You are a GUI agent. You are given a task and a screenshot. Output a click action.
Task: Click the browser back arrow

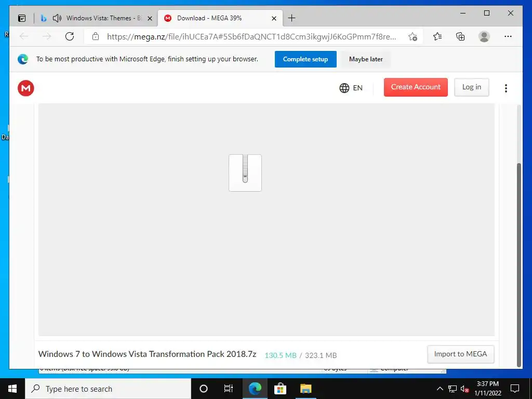(x=24, y=36)
